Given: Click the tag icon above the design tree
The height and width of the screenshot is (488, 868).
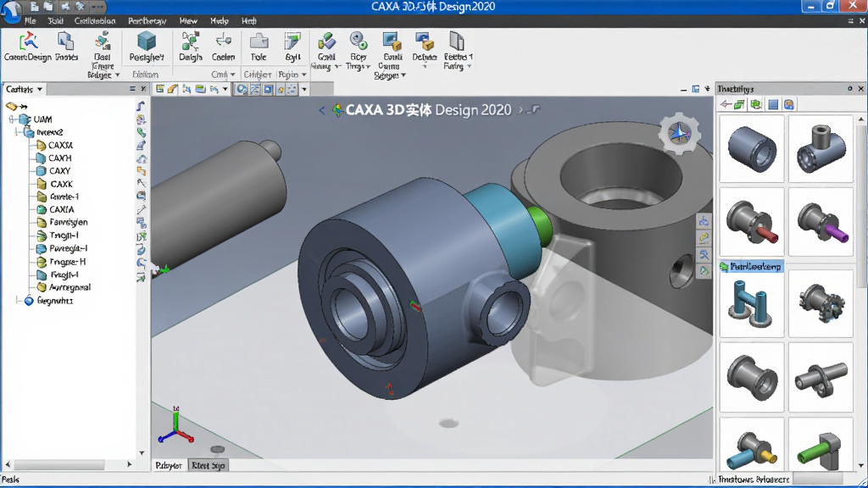Looking at the screenshot, I should click(x=12, y=106).
